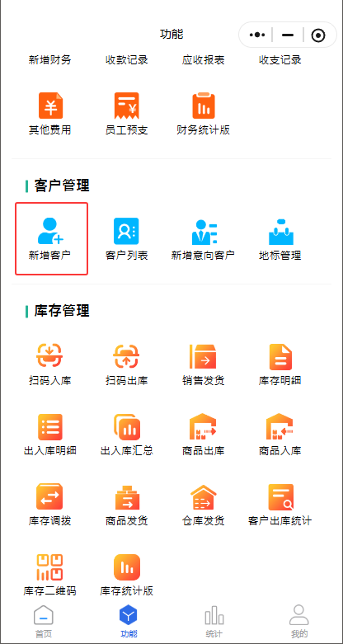Click the 应收报表 text link
The image size is (343, 644).
pyautogui.click(x=204, y=60)
